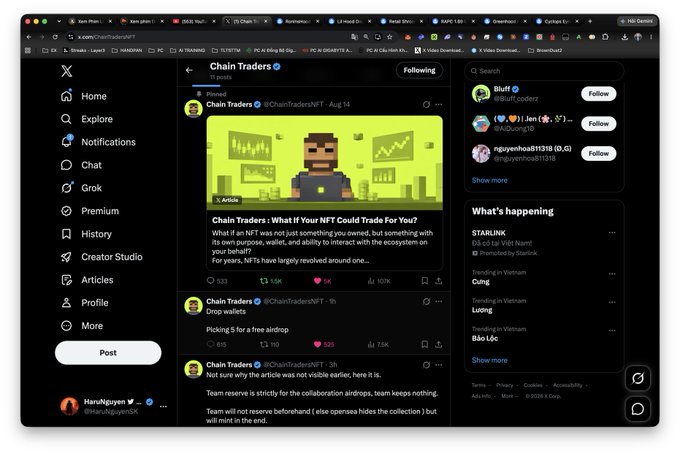Unlike the pinned post with 5K likes
The width and height of the screenshot is (680, 454).
click(x=323, y=281)
